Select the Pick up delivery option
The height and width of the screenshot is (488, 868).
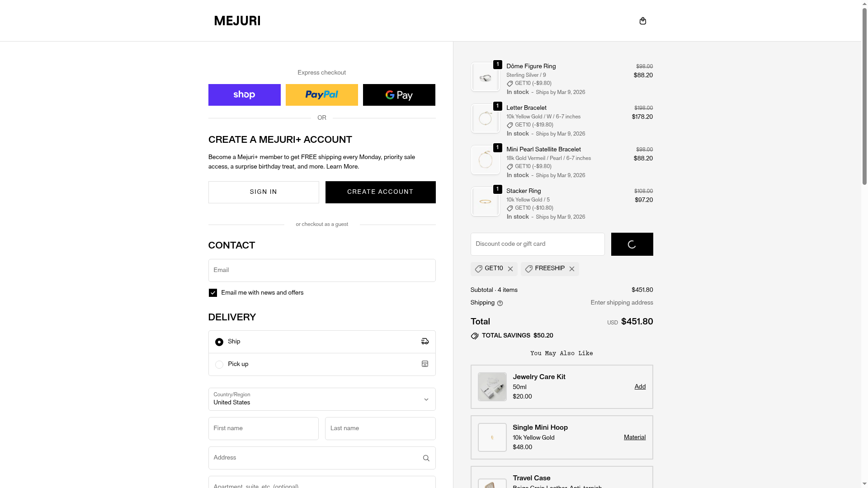point(219,365)
